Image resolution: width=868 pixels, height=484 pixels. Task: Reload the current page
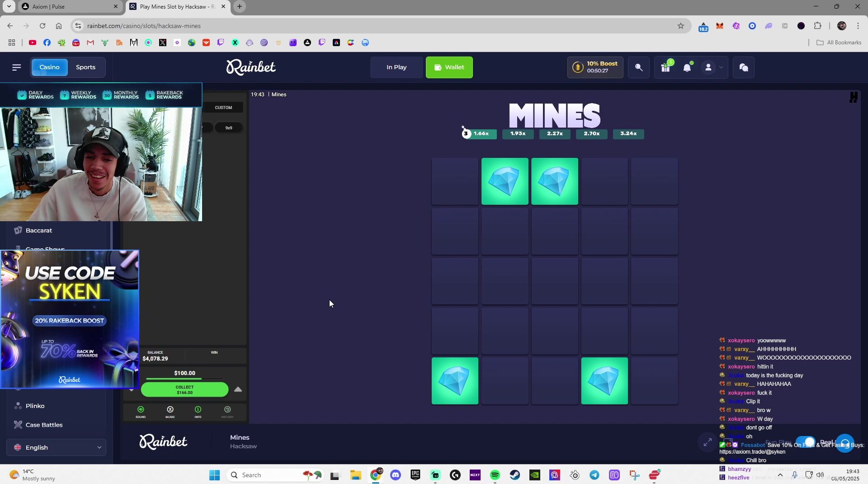pyautogui.click(x=42, y=26)
